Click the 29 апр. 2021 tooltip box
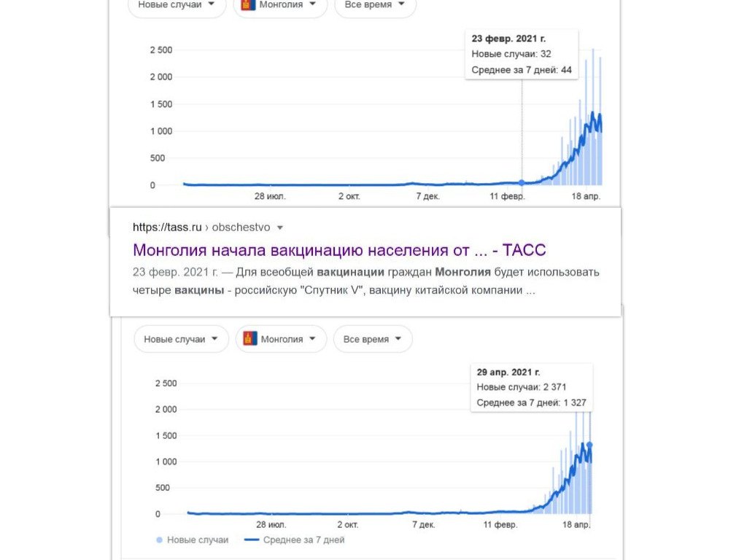Viewport: 747px width, 560px height. [532, 387]
